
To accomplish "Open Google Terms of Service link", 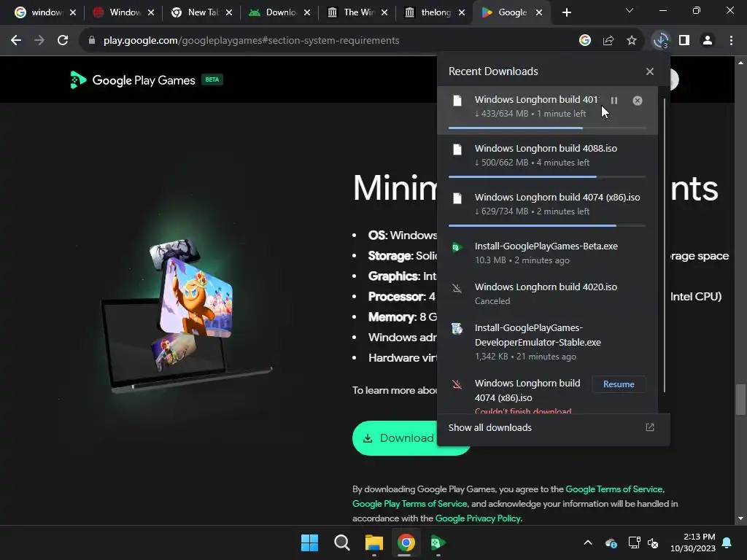I will click(x=614, y=489).
